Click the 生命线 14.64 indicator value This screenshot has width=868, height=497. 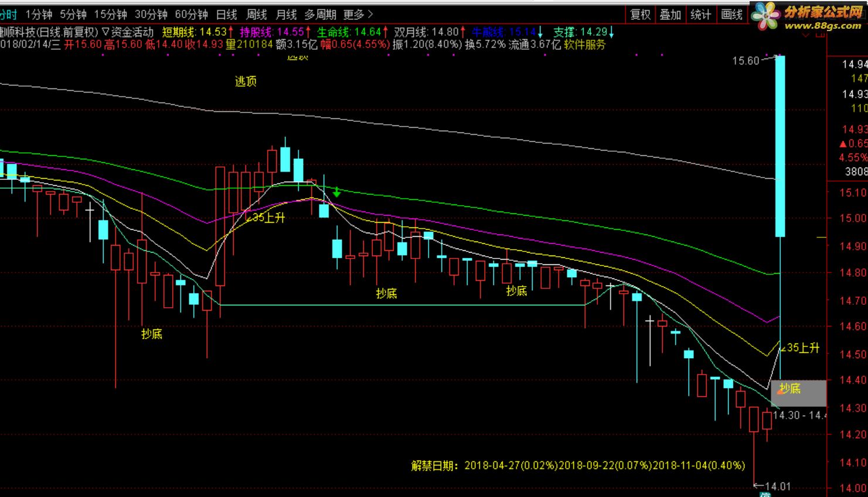(353, 32)
